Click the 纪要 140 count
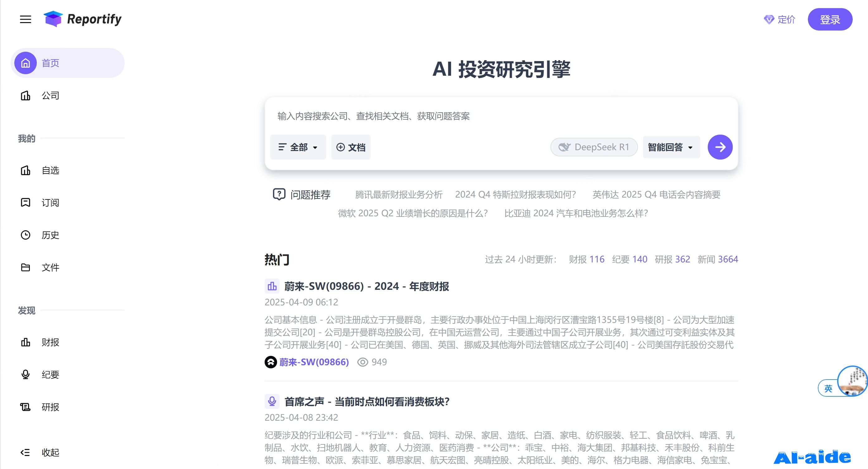 (630, 260)
